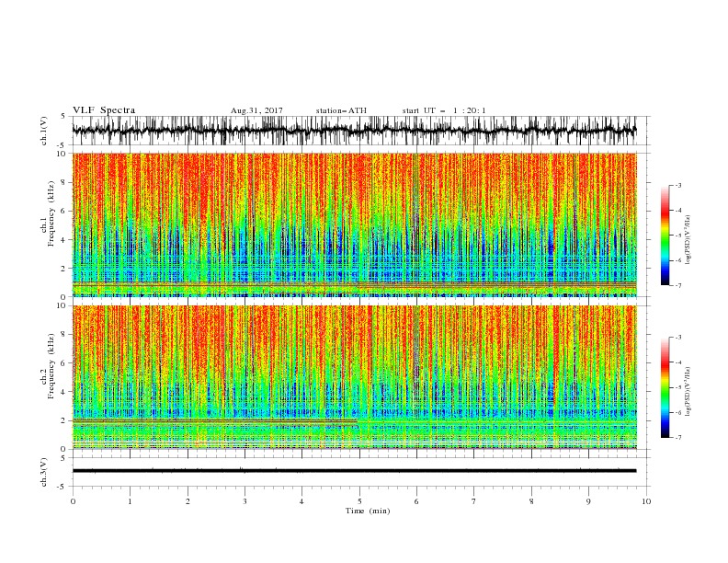Click the ch.1 voltage waveform trace
Image resolution: width=728 pixels, height=563 pixels.
point(354,131)
